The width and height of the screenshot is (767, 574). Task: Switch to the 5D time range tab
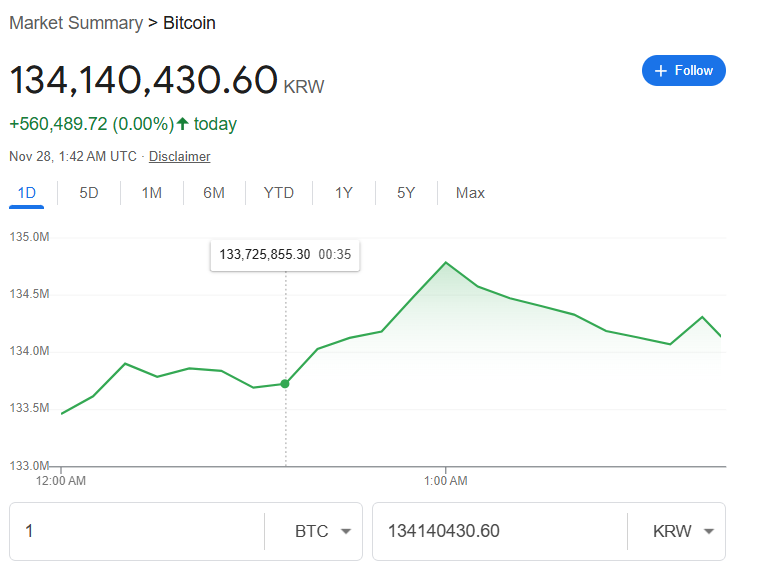pyautogui.click(x=89, y=193)
